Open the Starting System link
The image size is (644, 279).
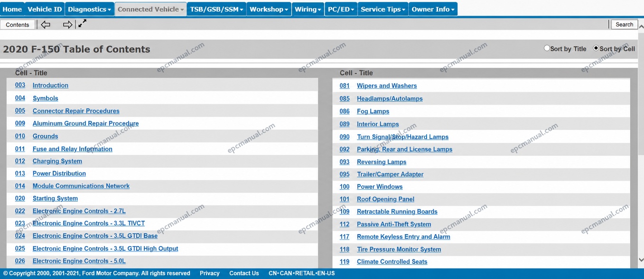point(55,198)
